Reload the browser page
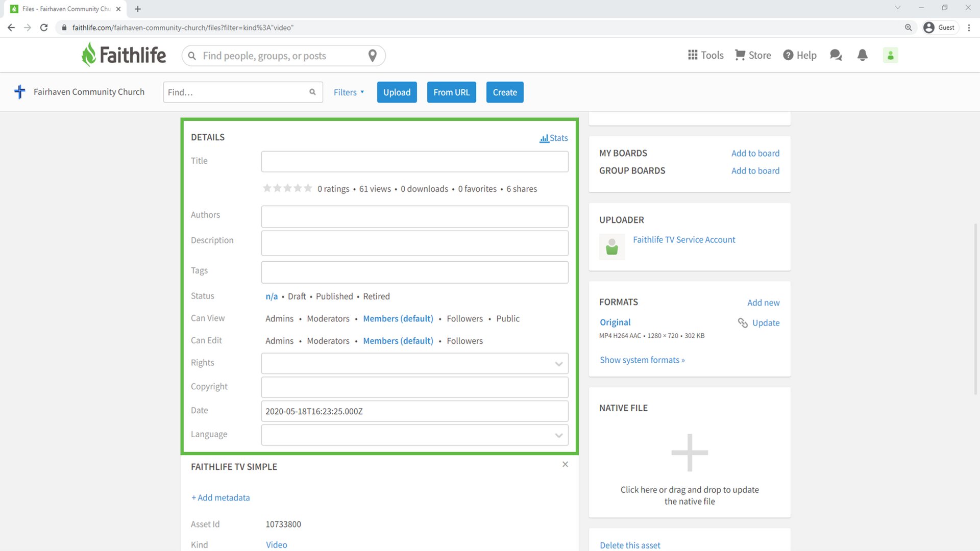980x551 pixels. point(44,28)
